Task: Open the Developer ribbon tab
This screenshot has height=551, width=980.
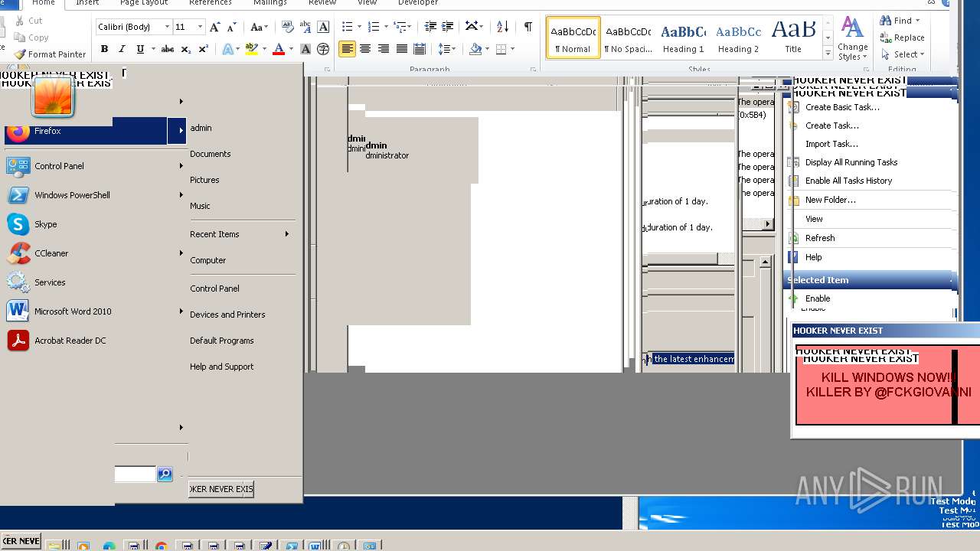Action: pos(418,3)
